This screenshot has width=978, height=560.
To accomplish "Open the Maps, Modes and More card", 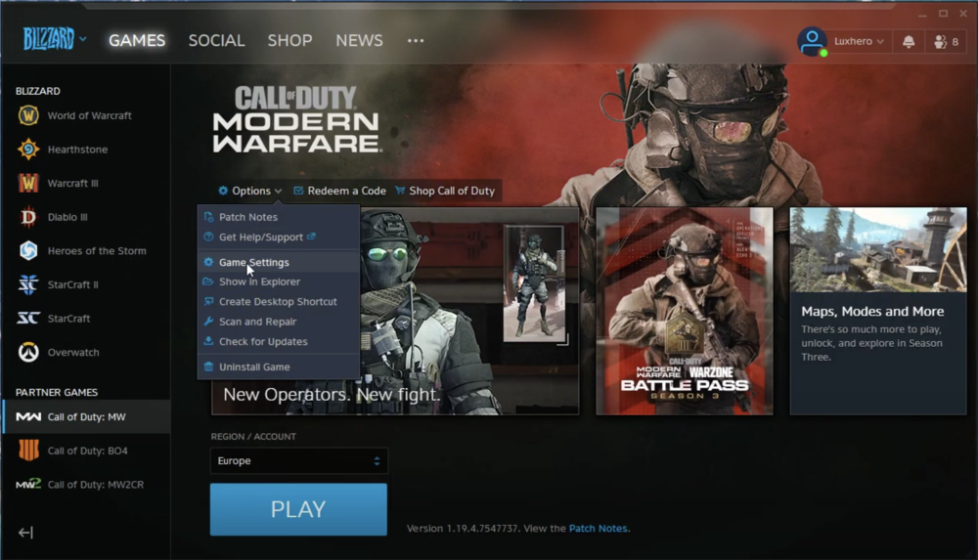I will point(878,311).
